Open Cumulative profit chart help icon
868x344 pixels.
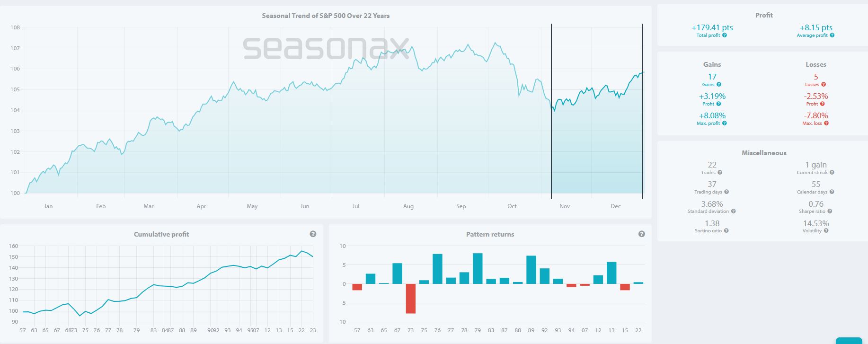click(313, 234)
